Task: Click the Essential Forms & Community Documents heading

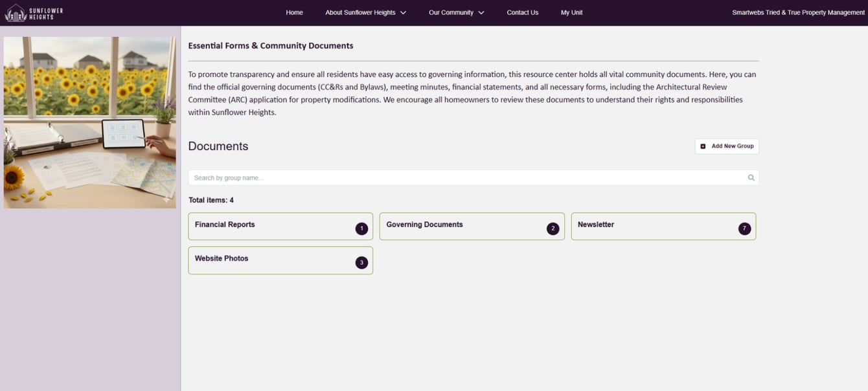Action: click(271, 46)
